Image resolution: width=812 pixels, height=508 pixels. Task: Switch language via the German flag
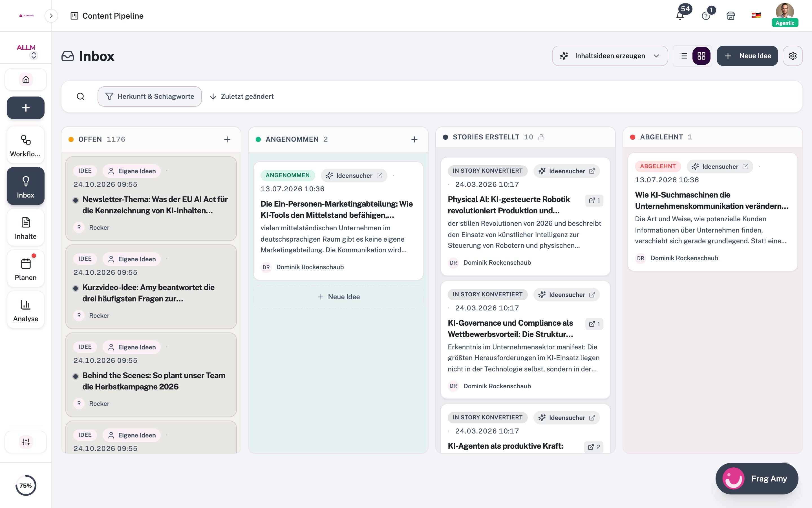tap(756, 16)
